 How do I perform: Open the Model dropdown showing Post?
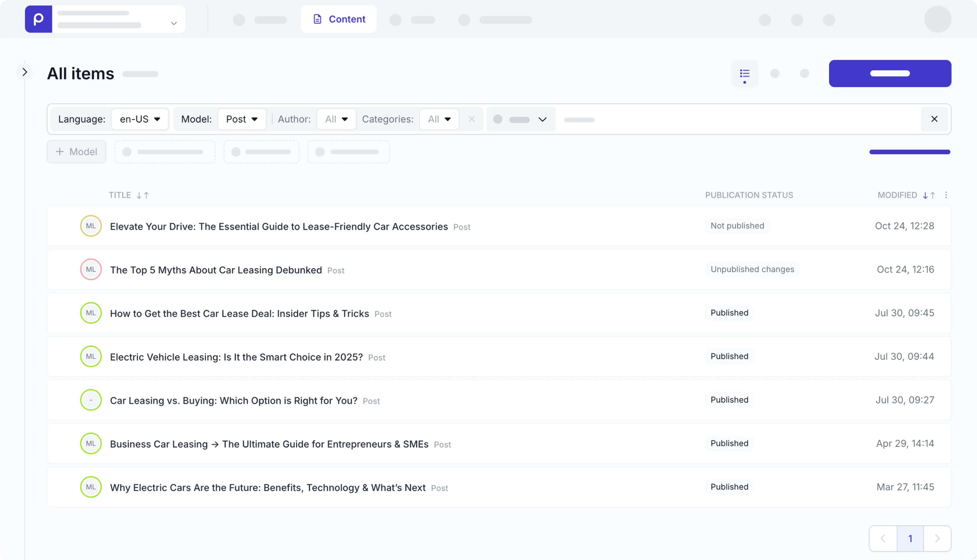(242, 119)
